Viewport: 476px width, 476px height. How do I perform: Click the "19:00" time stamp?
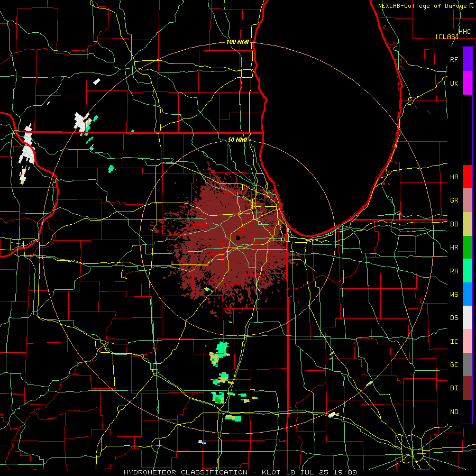tap(345, 472)
